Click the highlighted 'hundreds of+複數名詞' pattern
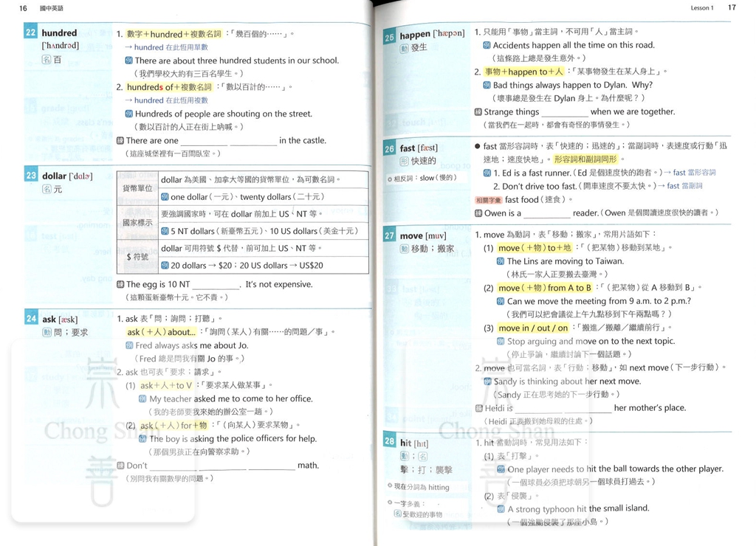The image size is (756, 546). click(x=169, y=87)
